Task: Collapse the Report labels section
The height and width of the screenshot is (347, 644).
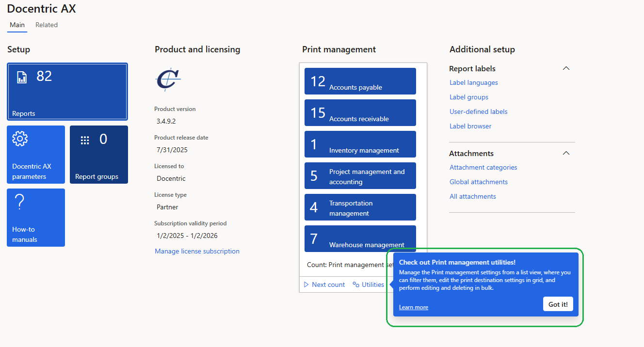Action: 565,68
